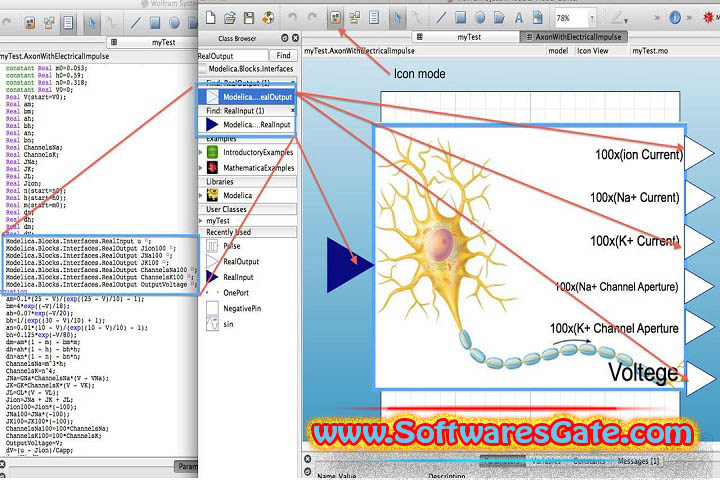Click the Redo arrow in front toolbar
Screen dimensions: 720x480
pos(312,17)
